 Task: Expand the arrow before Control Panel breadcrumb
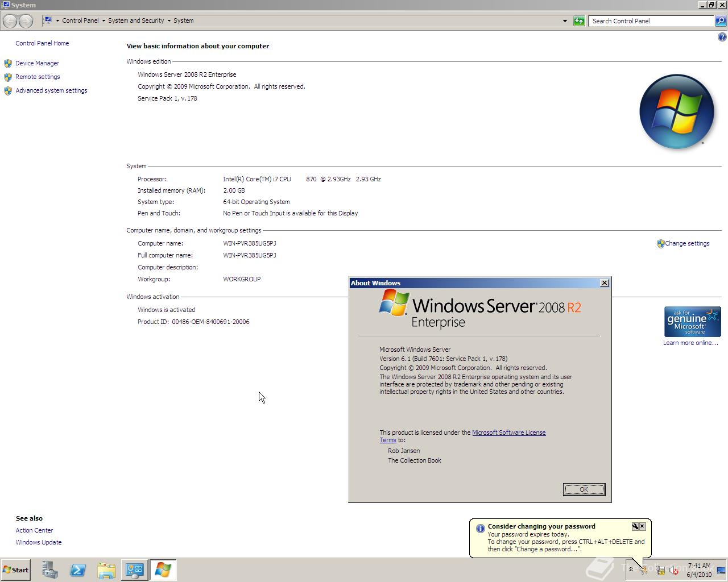pyautogui.click(x=57, y=20)
